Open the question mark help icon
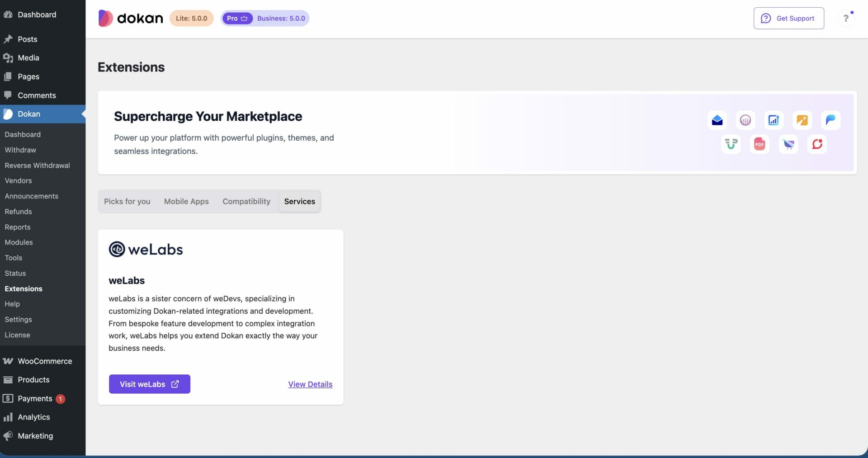The height and width of the screenshot is (458, 868). pos(845,19)
